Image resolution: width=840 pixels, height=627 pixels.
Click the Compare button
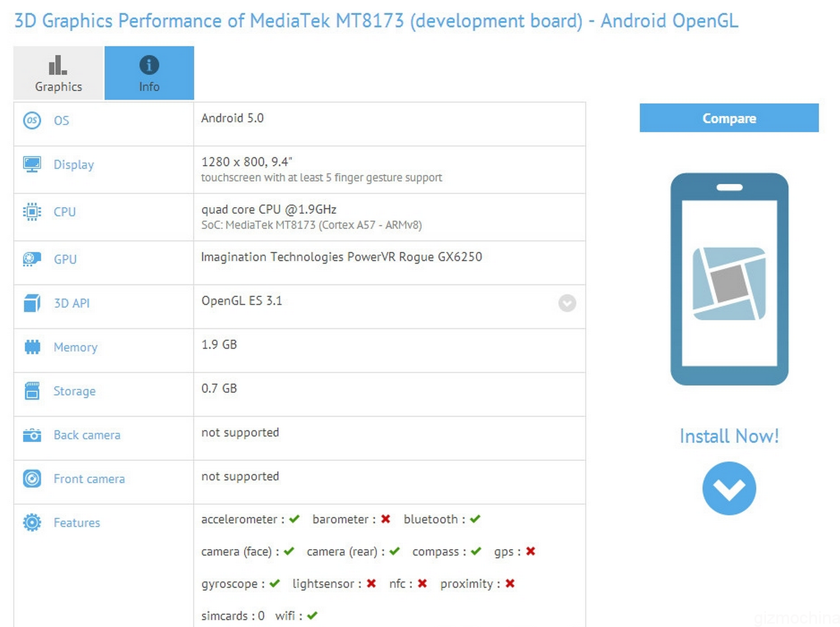coord(729,118)
